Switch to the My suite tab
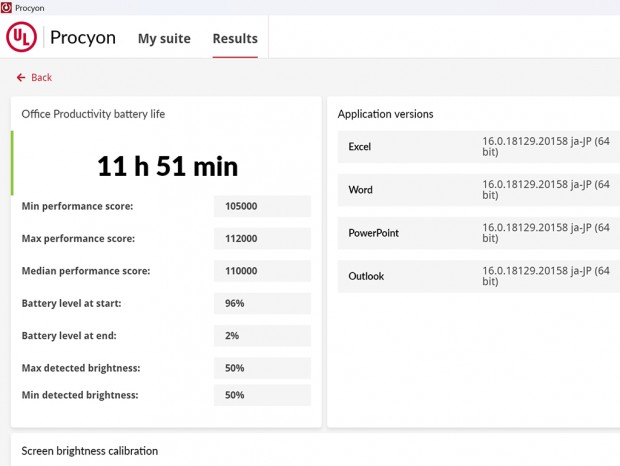This screenshot has width=620, height=466. click(x=165, y=39)
